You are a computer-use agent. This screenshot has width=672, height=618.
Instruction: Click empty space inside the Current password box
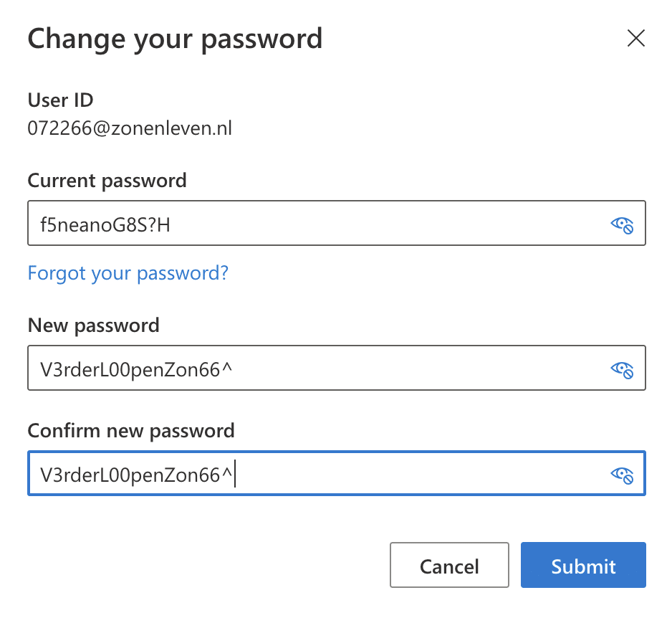pyautogui.click(x=385, y=224)
